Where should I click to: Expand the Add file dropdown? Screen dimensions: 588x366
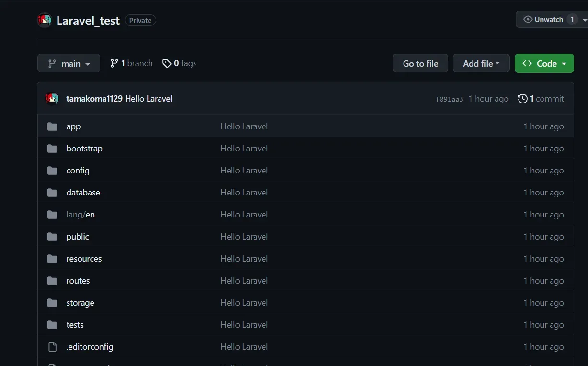481,63
